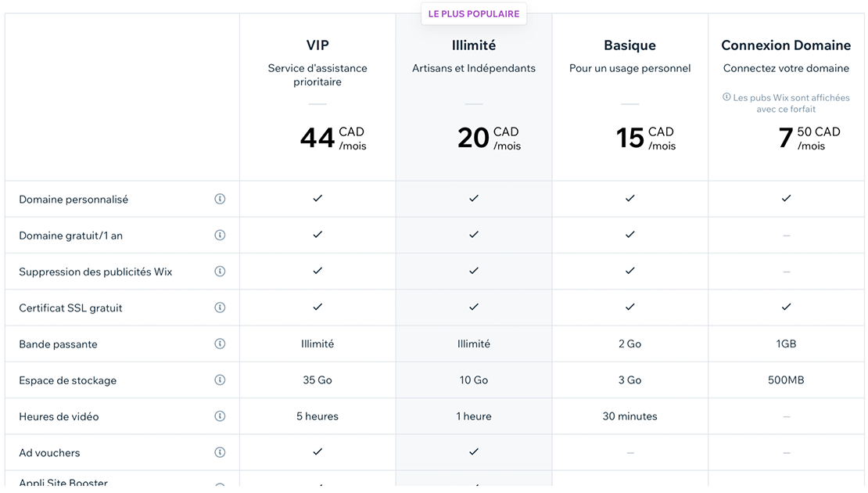Open Espace de stockage info icon
Screen dimensions: 868x493
pyautogui.click(x=220, y=380)
